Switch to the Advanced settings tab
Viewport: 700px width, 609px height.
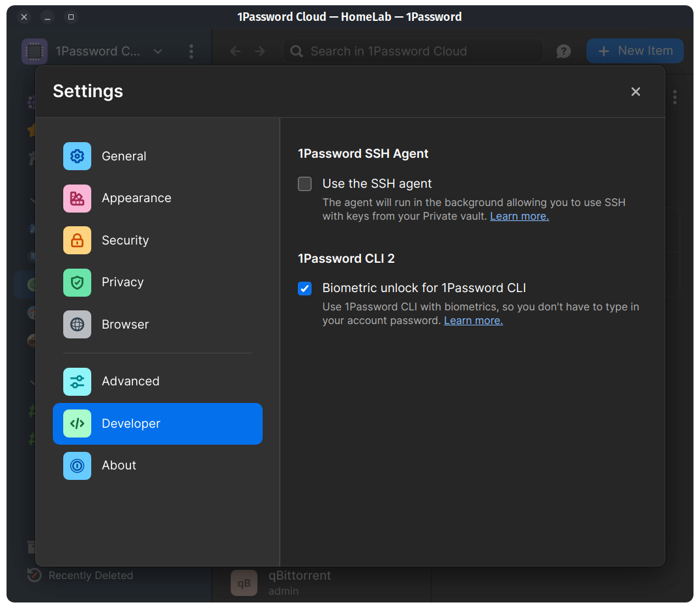pos(130,381)
